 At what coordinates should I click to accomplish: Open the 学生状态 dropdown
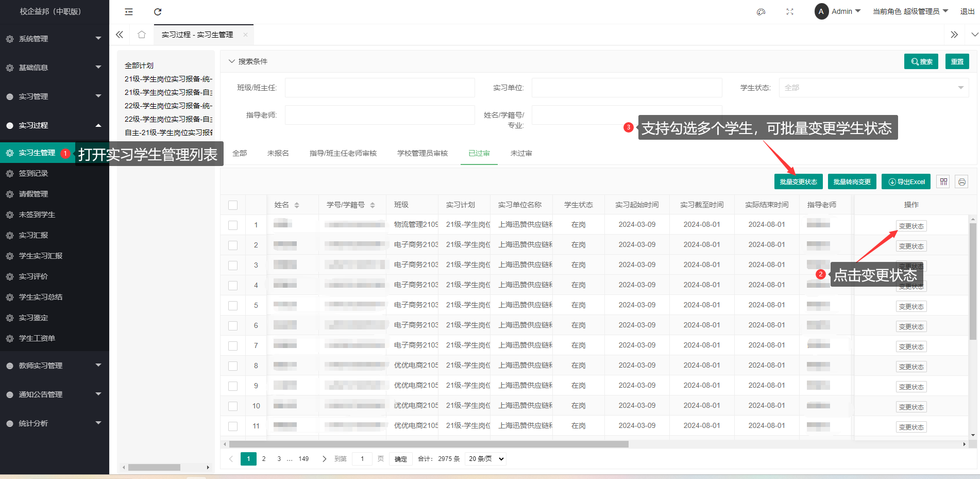[873, 88]
